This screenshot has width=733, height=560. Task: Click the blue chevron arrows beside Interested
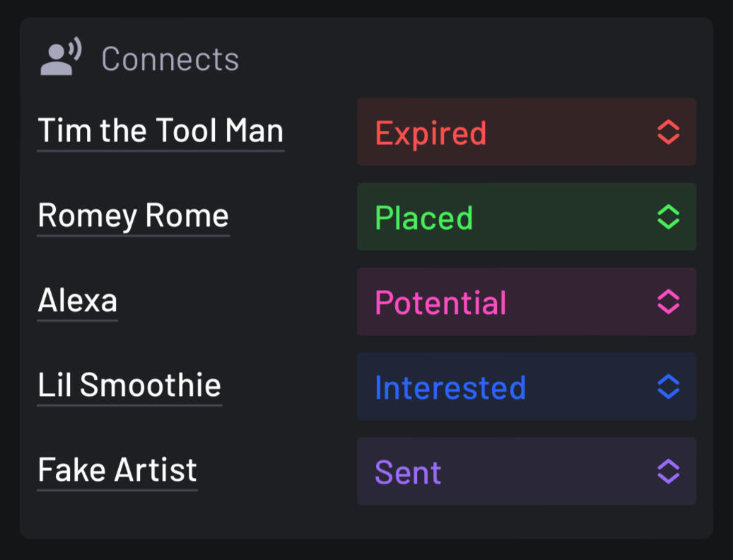[668, 387]
